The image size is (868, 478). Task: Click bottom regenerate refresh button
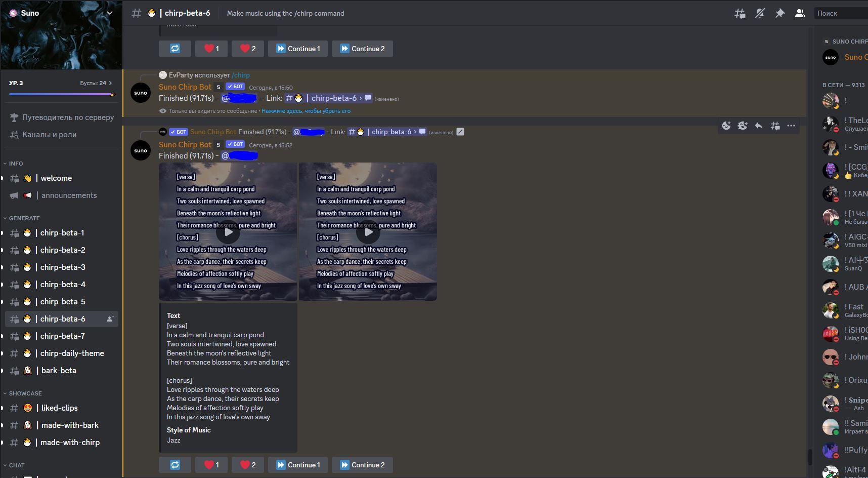(175, 465)
